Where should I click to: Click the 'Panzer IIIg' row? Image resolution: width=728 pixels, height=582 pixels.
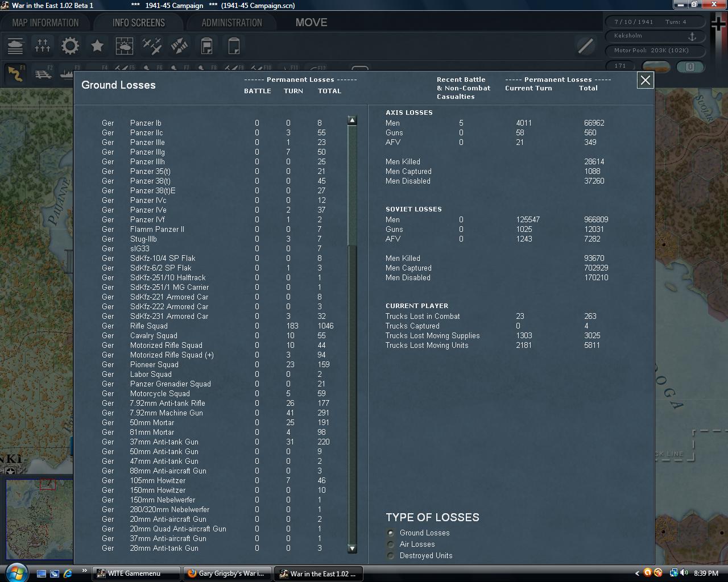[219, 152]
